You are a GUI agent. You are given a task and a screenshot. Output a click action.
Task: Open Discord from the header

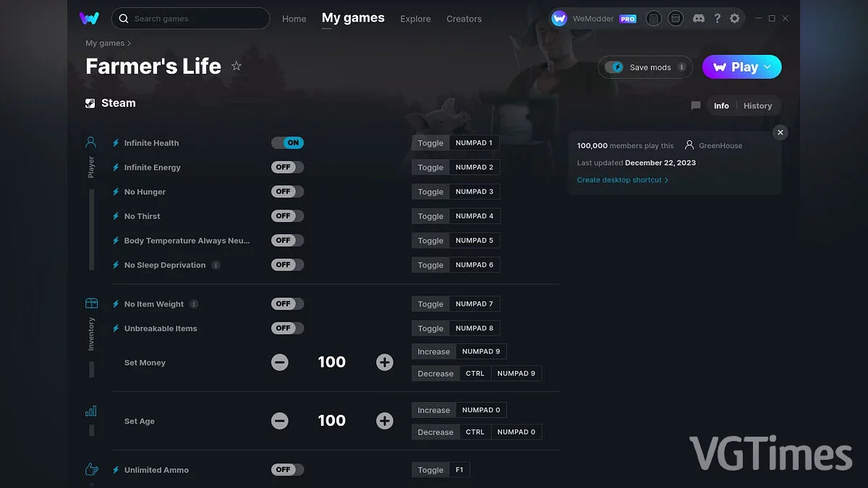699,18
